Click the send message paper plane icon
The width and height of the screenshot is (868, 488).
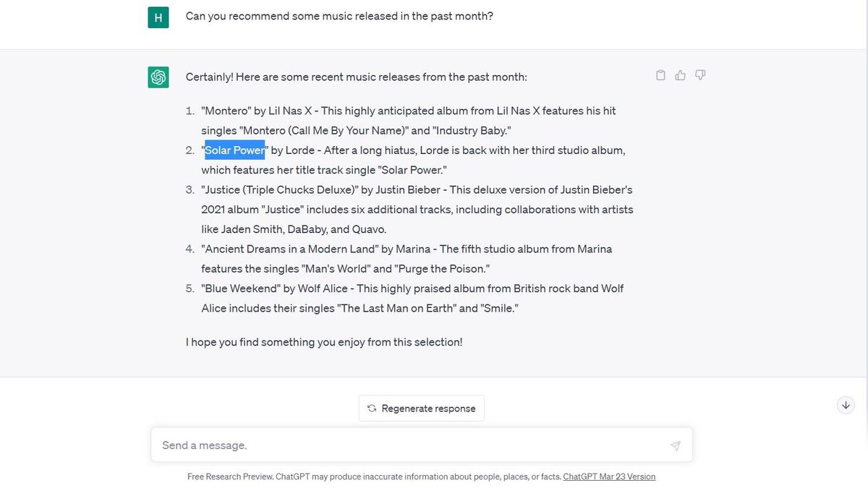coord(675,446)
